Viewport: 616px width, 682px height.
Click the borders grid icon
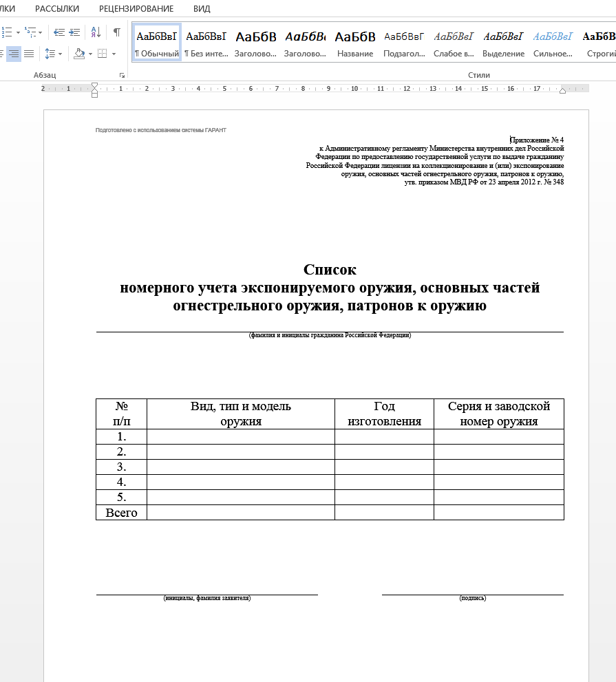pyautogui.click(x=101, y=54)
